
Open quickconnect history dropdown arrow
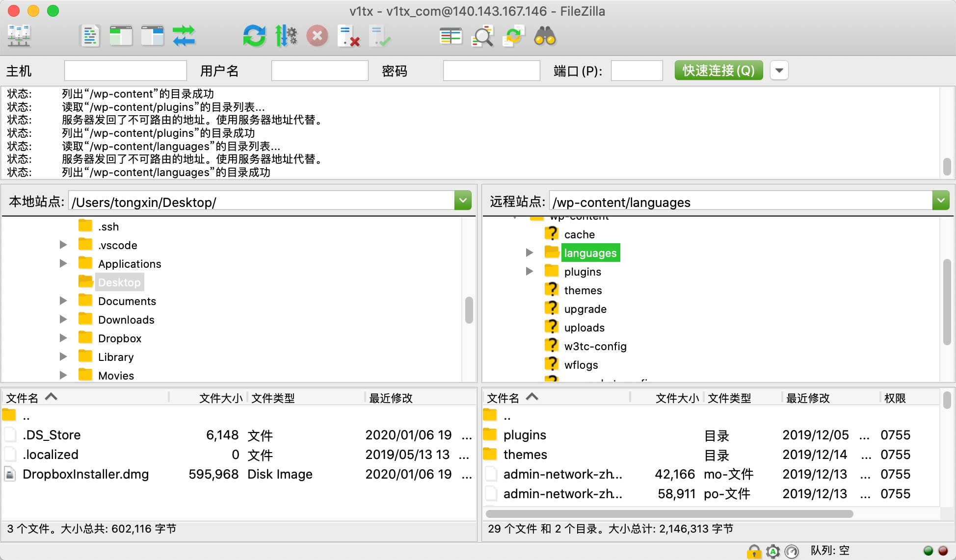(x=779, y=71)
